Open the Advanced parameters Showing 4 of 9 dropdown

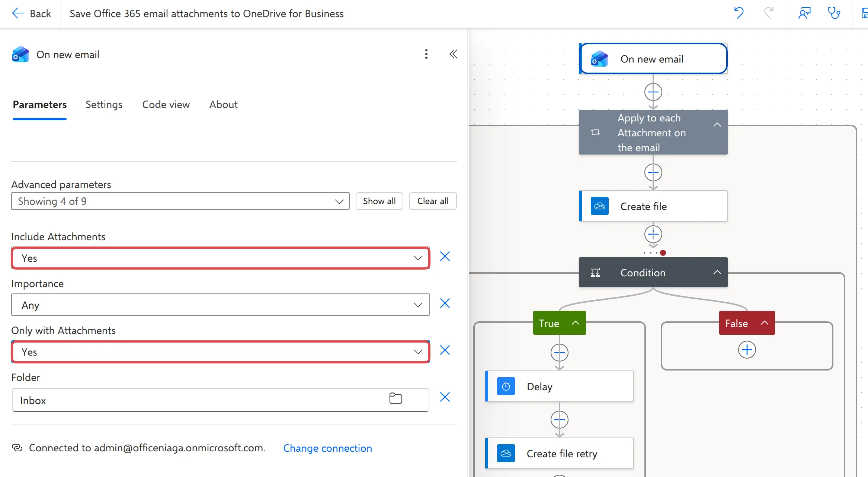(x=180, y=201)
